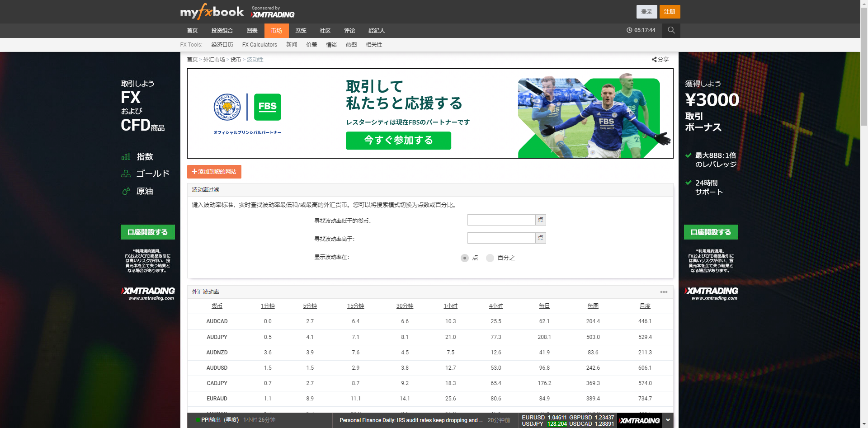Image resolution: width=868 pixels, height=428 pixels.
Task: Open 经济日历 in FX Tools
Action: point(222,45)
